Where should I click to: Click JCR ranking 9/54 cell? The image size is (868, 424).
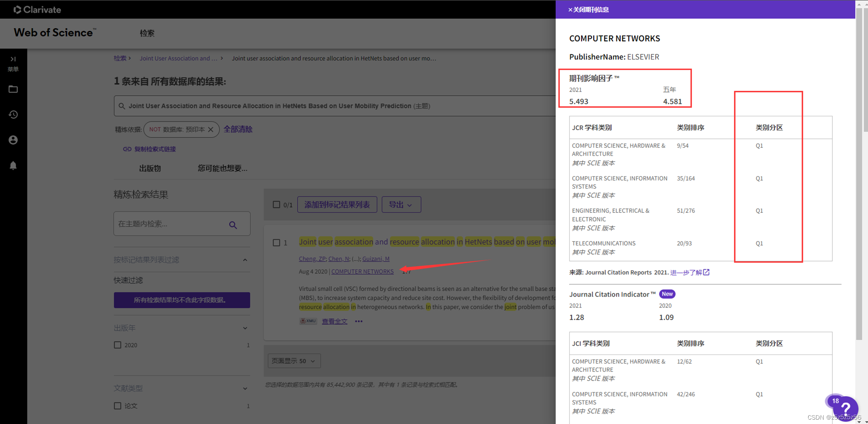pos(683,146)
